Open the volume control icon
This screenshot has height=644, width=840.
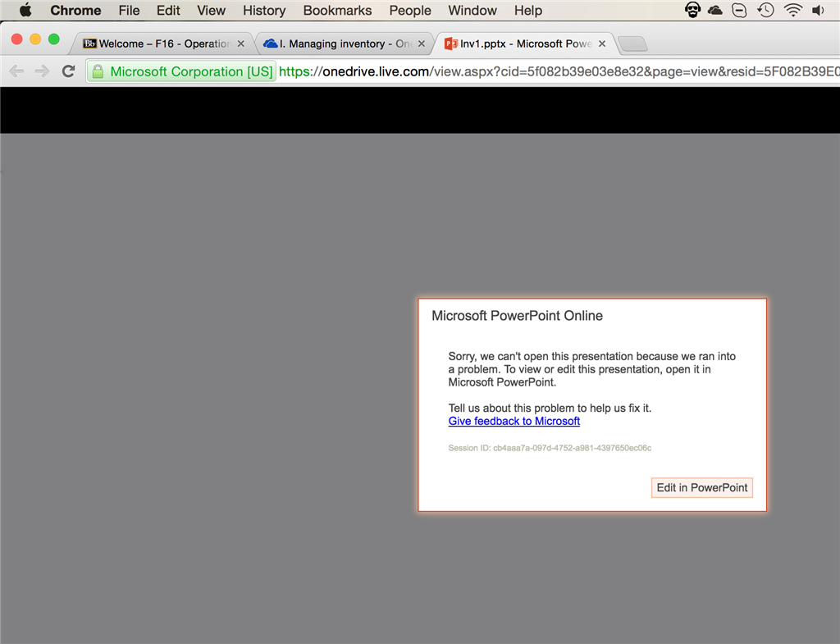point(818,10)
